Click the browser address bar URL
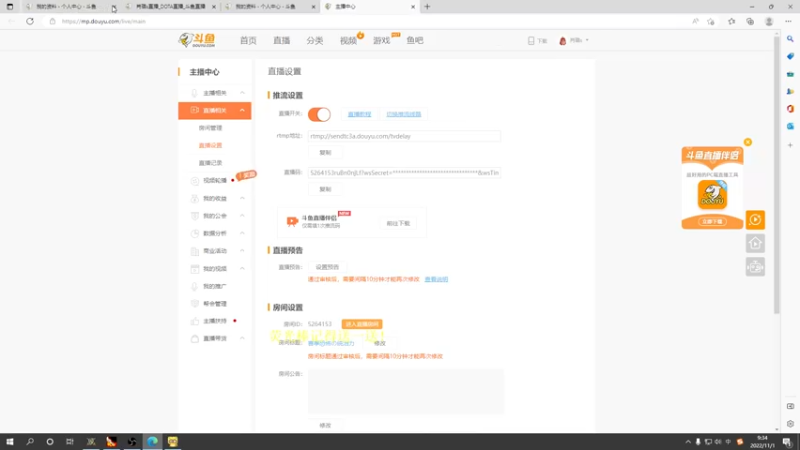The image size is (800, 450). point(104,21)
